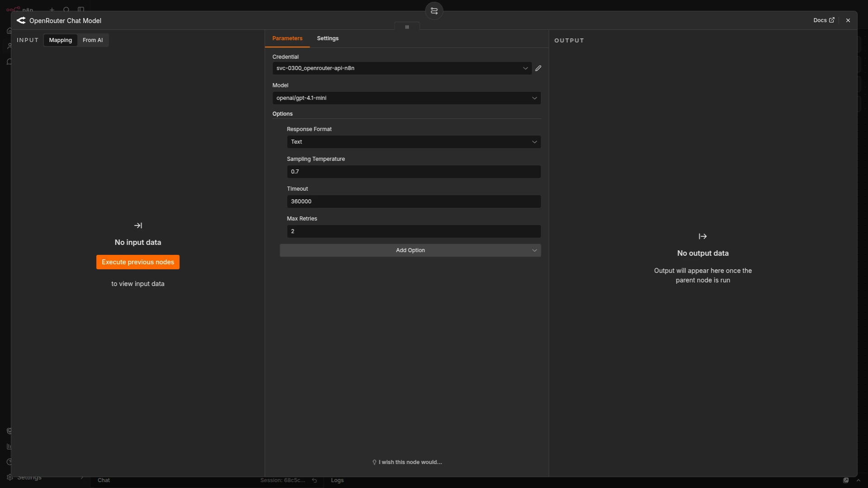
Task: Click the output arrow icon above No output data
Action: click(703, 236)
